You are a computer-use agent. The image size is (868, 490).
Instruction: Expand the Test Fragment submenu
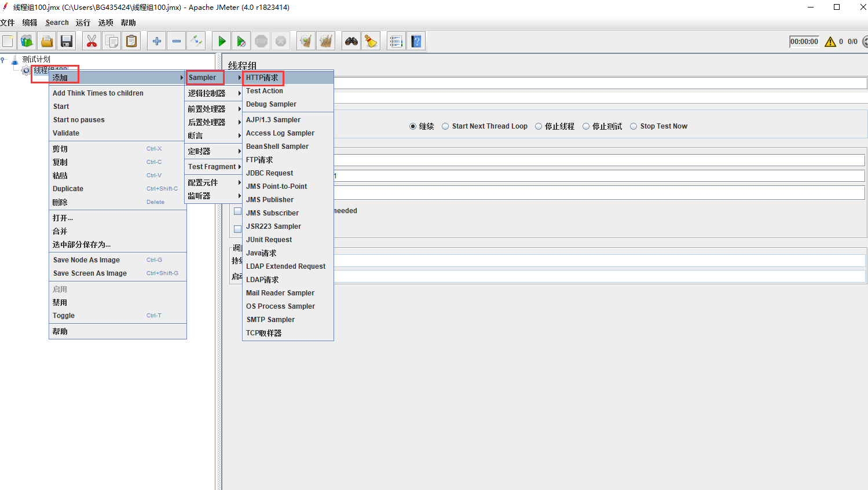[213, 167]
